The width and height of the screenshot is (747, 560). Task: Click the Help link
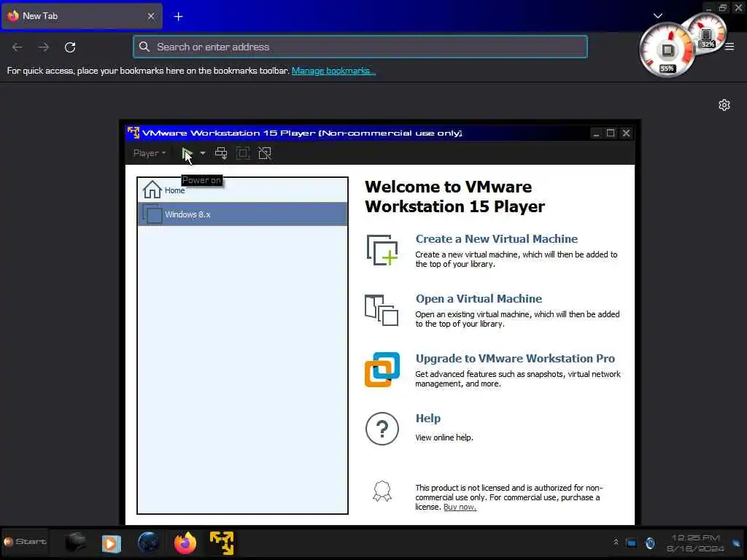click(427, 418)
